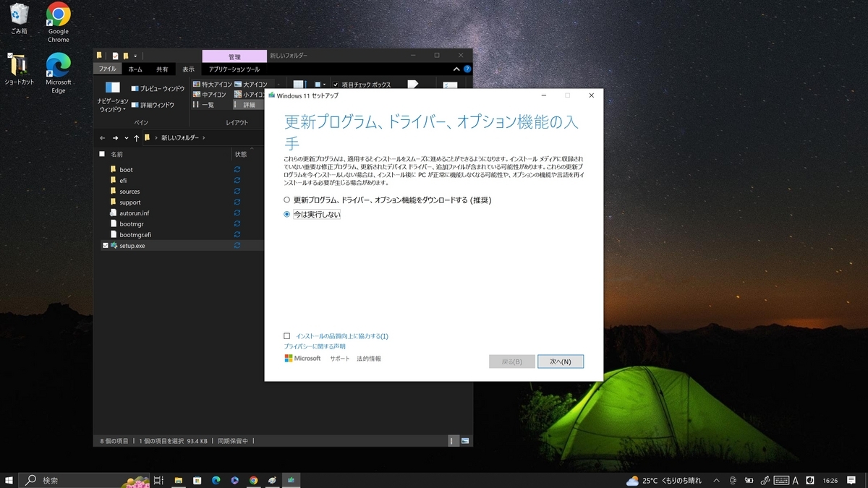Go forward in Explorer navigation

(x=115, y=137)
